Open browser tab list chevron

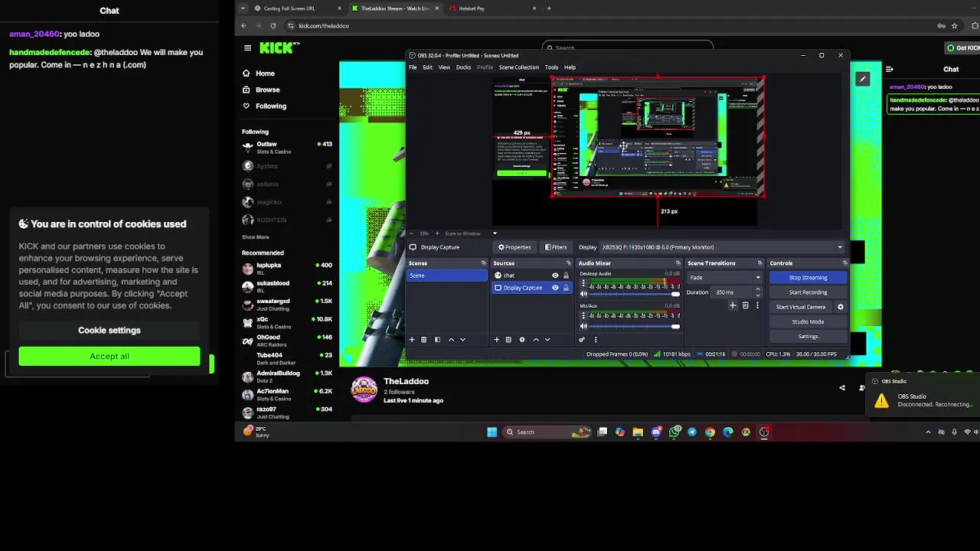tap(243, 8)
